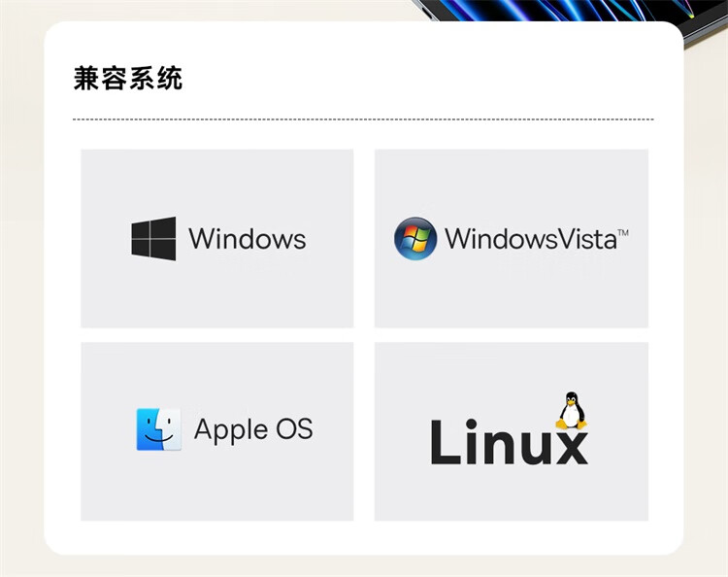Click the 兼容系统 heading
The height and width of the screenshot is (577, 728).
(128, 78)
